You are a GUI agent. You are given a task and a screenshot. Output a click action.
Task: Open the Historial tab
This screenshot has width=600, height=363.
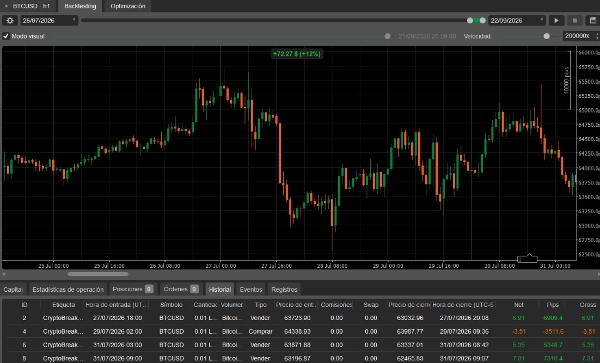point(220,290)
